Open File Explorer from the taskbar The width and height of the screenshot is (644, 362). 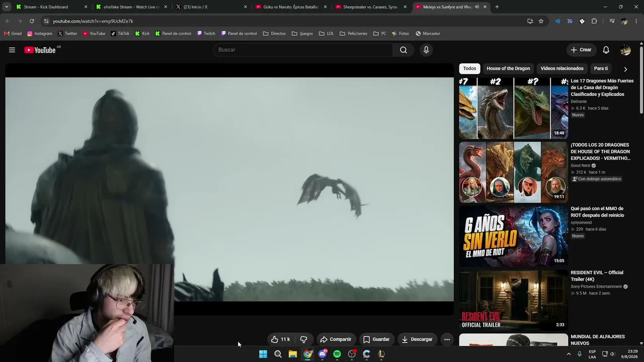292,354
